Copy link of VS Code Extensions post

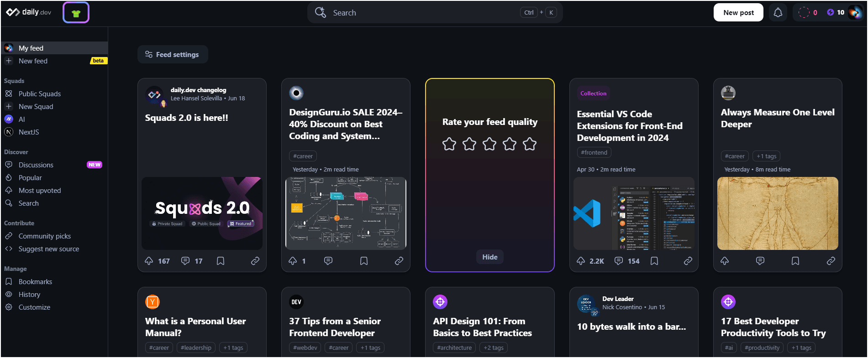point(688,261)
